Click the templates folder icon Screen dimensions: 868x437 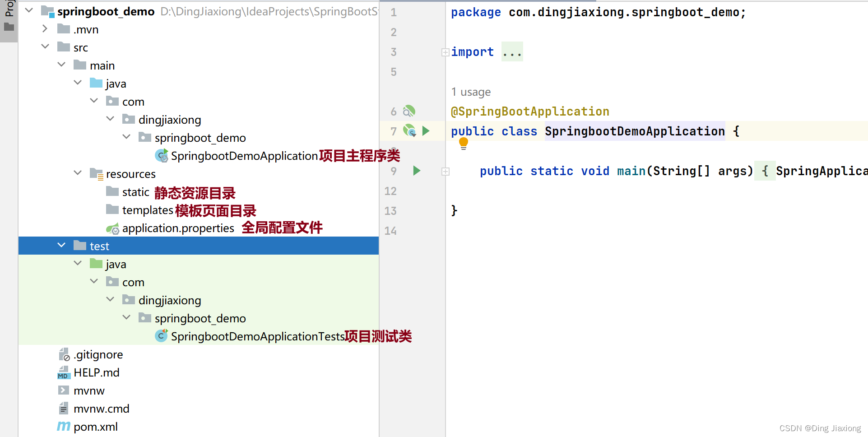(112, 209)
